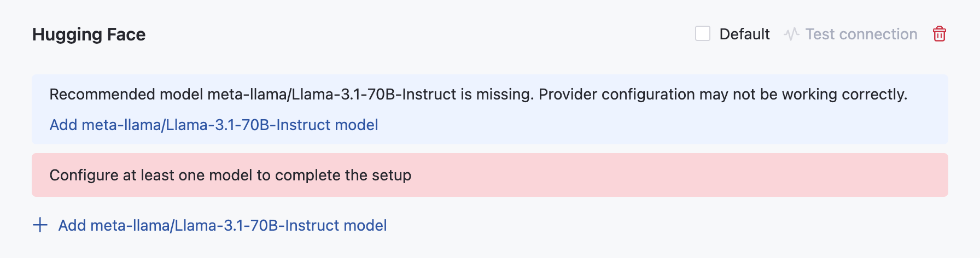Run Test connection for Hugging Face
Image resolution: width=980 pixels, height=258 pixels.
point(861,34)
